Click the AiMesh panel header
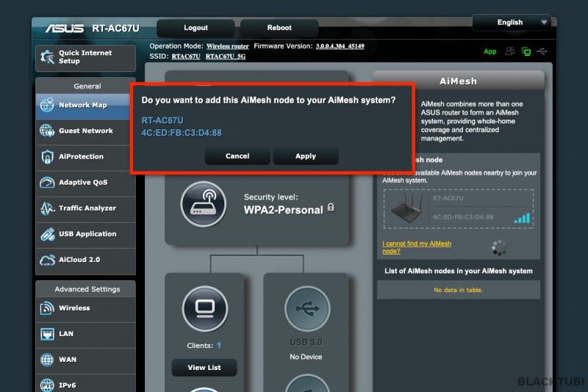Viewport: 588px width, 392px height. coord(458,81)
